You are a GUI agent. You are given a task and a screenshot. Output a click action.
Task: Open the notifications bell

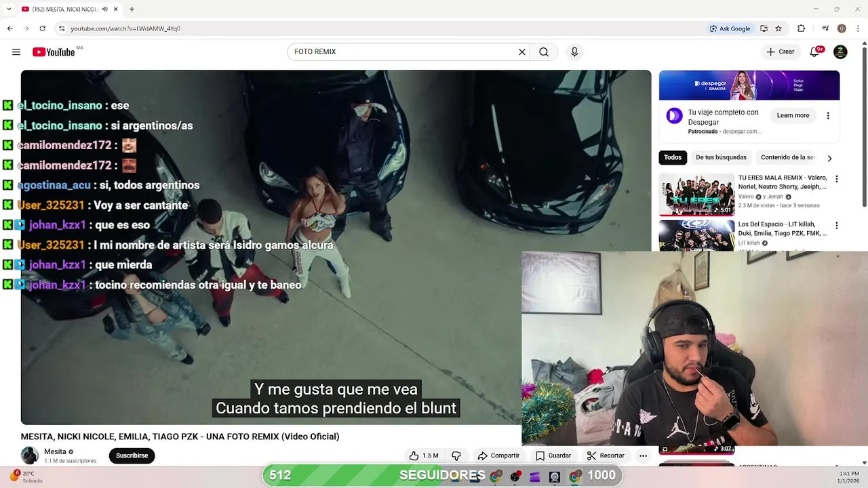click(x=815, y=52)
